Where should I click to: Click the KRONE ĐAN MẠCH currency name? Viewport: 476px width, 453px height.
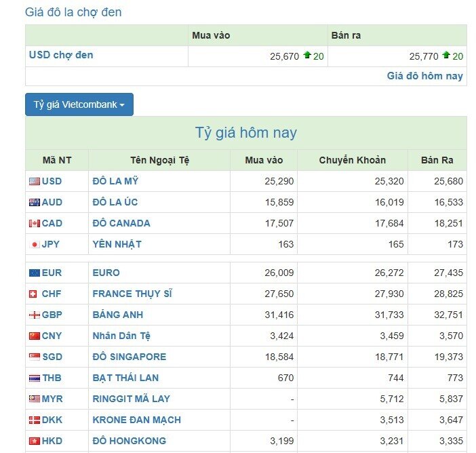click(137, 420)
